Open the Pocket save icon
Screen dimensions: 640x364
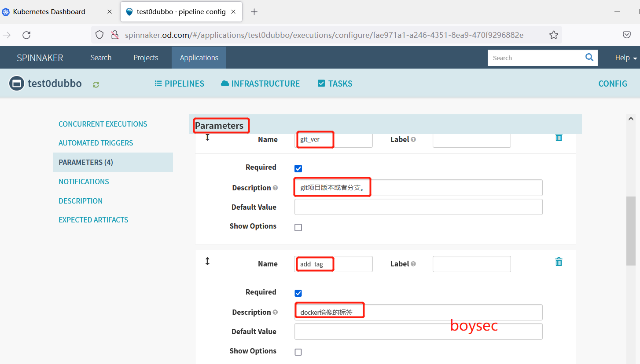tap(627, 35)
